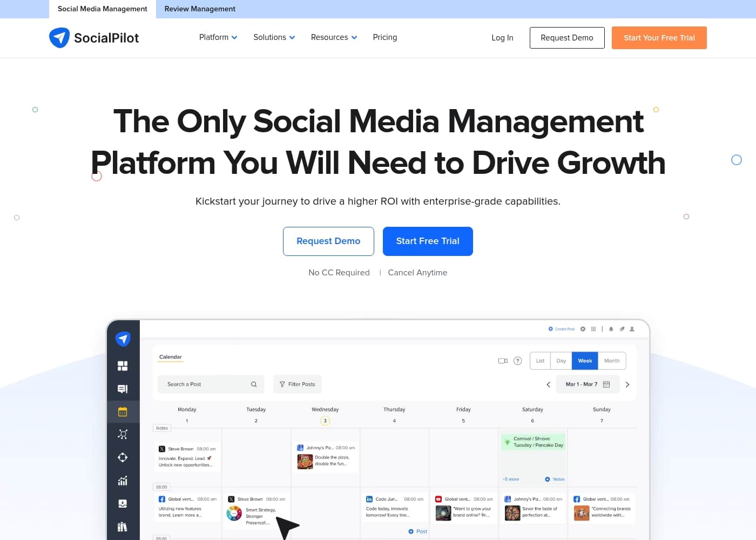This screenshot has width=756, height=540.
Task: Open the network nodes icon in sidebar
Action: [x=123, y=435]
